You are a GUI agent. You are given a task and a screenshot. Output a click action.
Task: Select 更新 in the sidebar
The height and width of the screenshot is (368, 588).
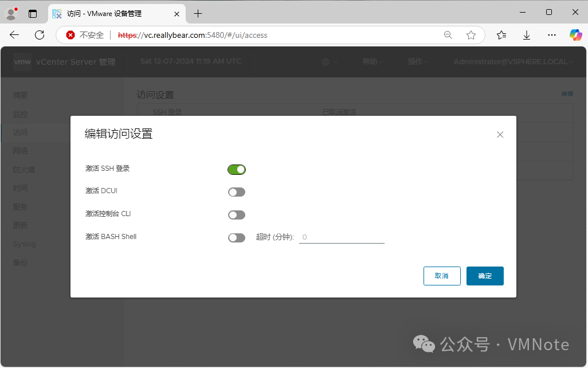pos(20,225)
